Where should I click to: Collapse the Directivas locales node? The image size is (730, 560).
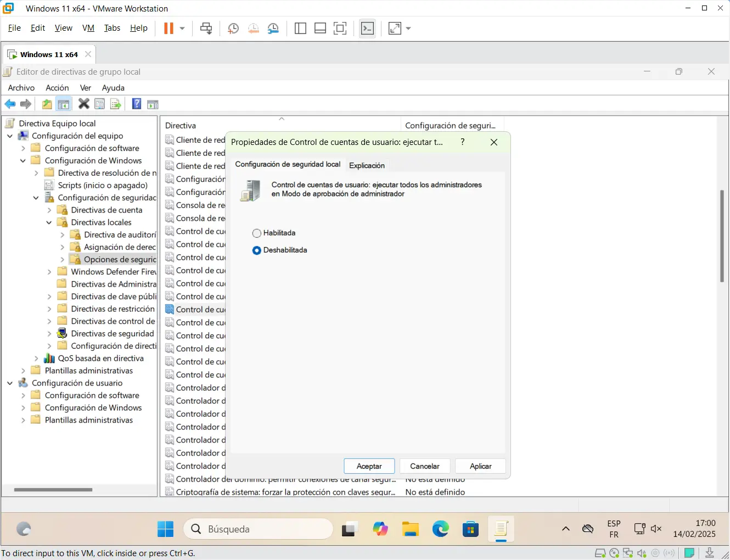tap(49, 222)
